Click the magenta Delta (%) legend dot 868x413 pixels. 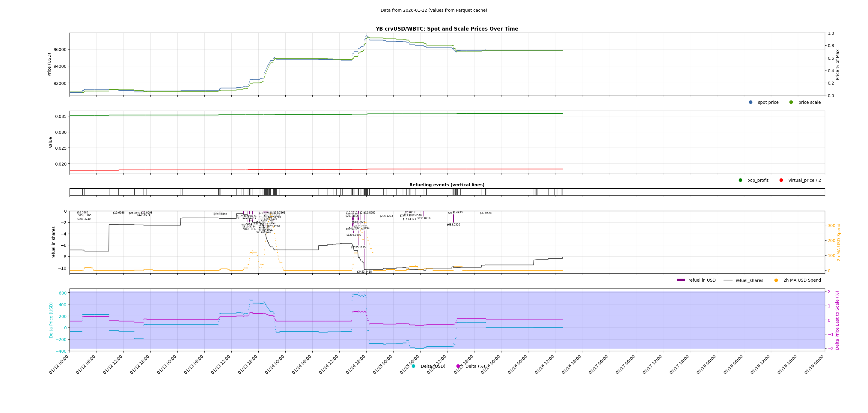(458, 366)
